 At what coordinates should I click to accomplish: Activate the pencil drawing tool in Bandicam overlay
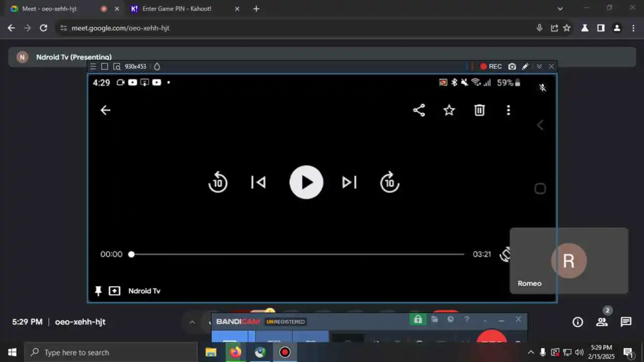[525, 66]
